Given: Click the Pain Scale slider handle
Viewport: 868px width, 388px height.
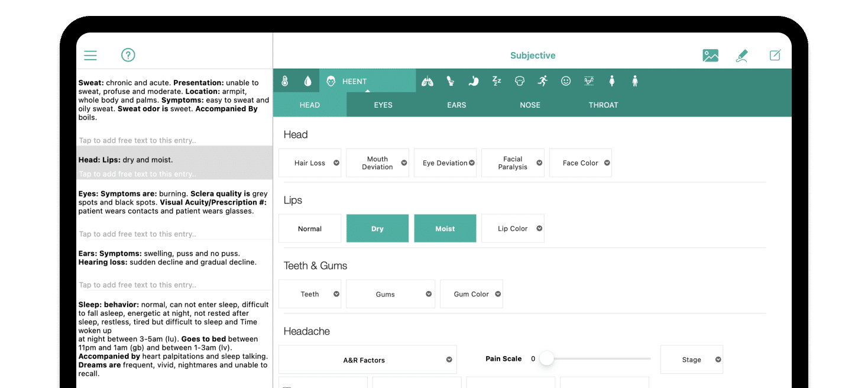Looking at the screenshot, I should click(547, 358).
